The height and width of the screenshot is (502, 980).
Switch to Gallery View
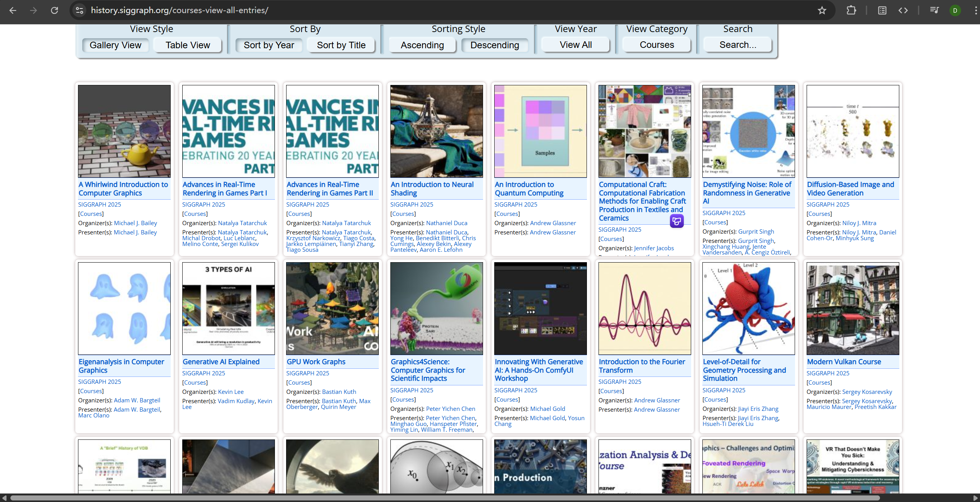tap(115, 45)
